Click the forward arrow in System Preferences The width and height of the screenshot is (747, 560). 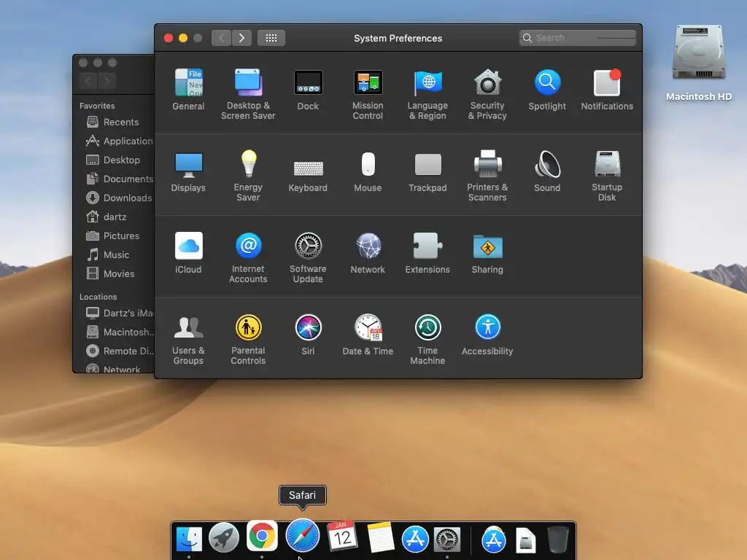(x=242, y=38)
